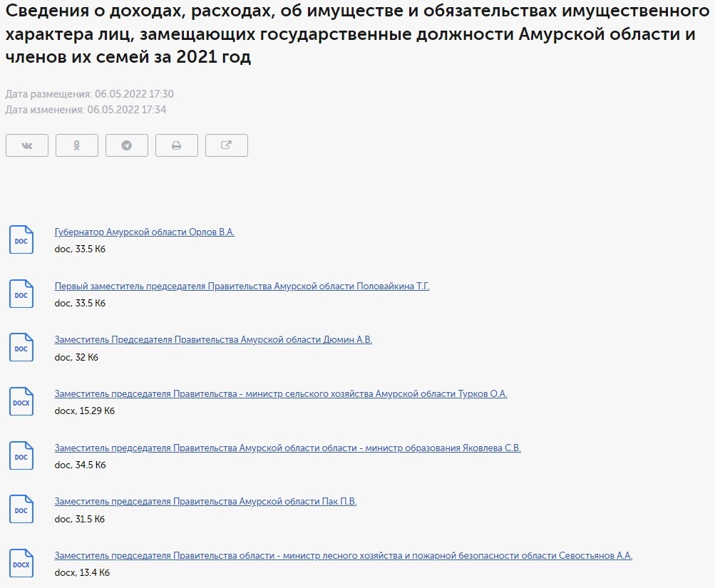Click the file size text docx, 13.4 Кб
This screenshot has width=715, height=588.
pos(82,573)
